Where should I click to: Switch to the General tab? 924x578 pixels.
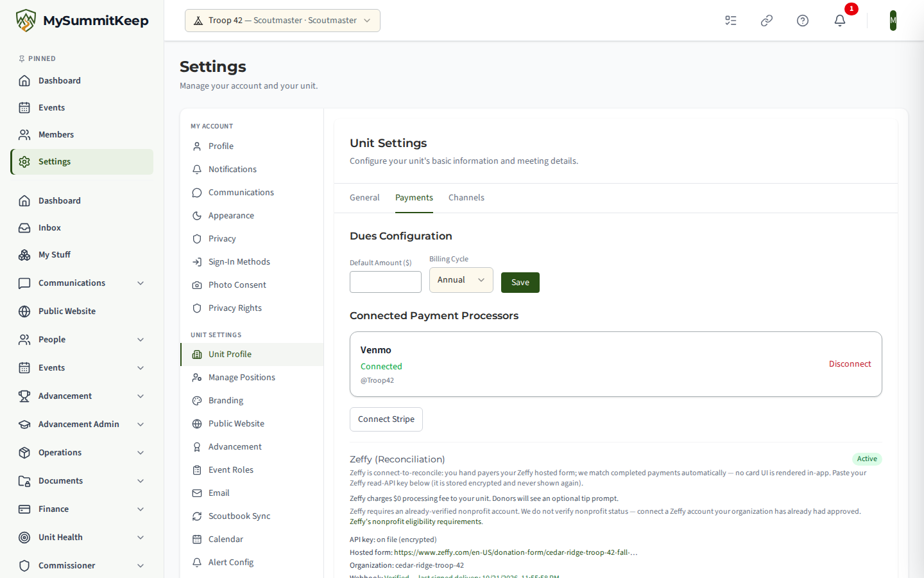(x=364, y=198)
